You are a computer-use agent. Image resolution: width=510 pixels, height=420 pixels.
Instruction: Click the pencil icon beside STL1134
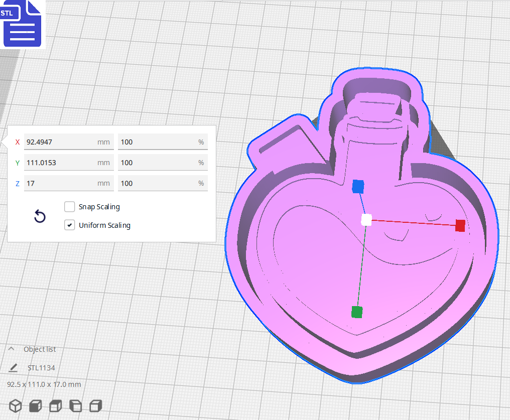click(x=13, y=368)
